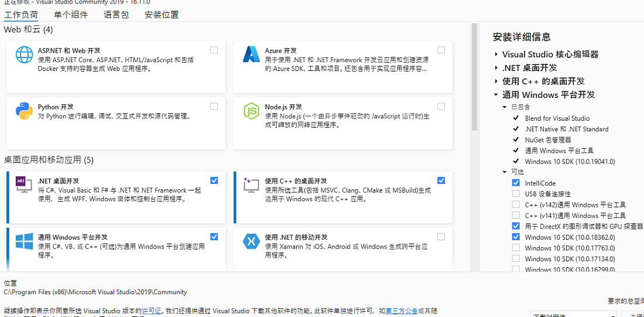Viewport: 644px width, 317px height.
Task: Click the 位置 label above the path
Action: pyautogui.click(x=11, y=283)
